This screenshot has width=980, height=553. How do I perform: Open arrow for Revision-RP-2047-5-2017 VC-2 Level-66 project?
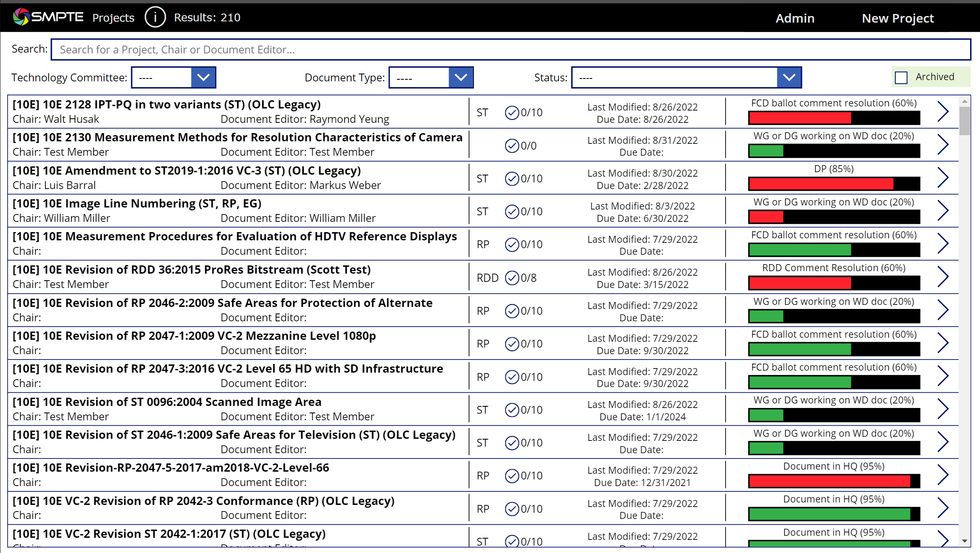click(943, 475)
